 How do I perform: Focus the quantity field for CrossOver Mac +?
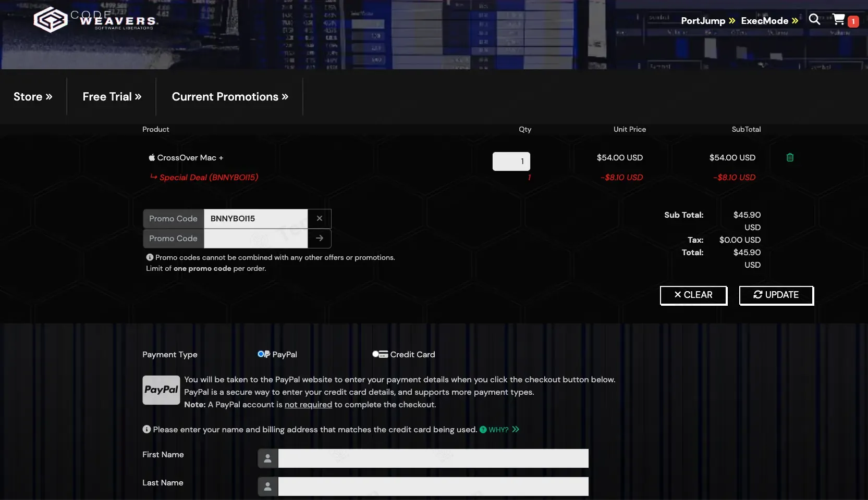click(511, 161)
